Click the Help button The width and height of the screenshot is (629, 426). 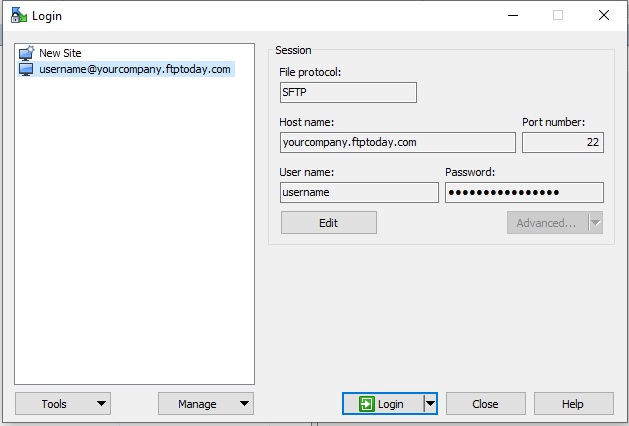(573, 404)
